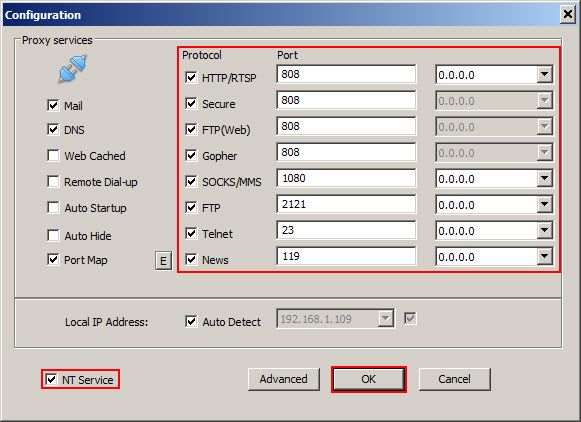Expand the SOCKS/MMS address dropdown arrow
Screen dimensions: 581x422
pos(544,178)
